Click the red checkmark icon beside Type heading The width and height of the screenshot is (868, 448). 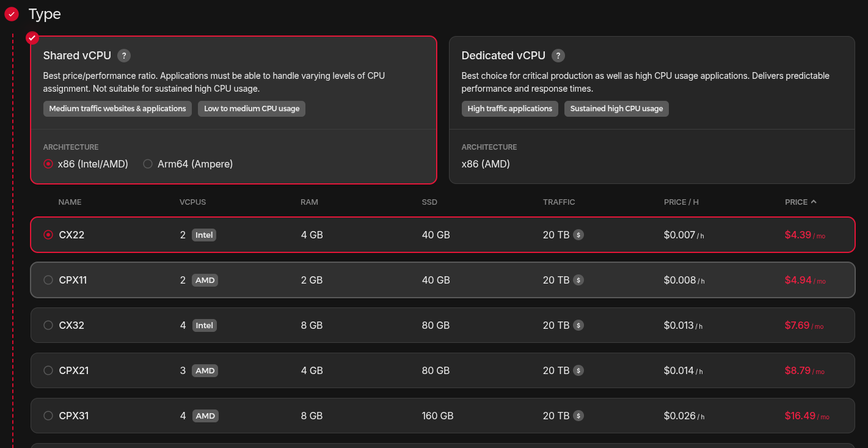[11, 14]
